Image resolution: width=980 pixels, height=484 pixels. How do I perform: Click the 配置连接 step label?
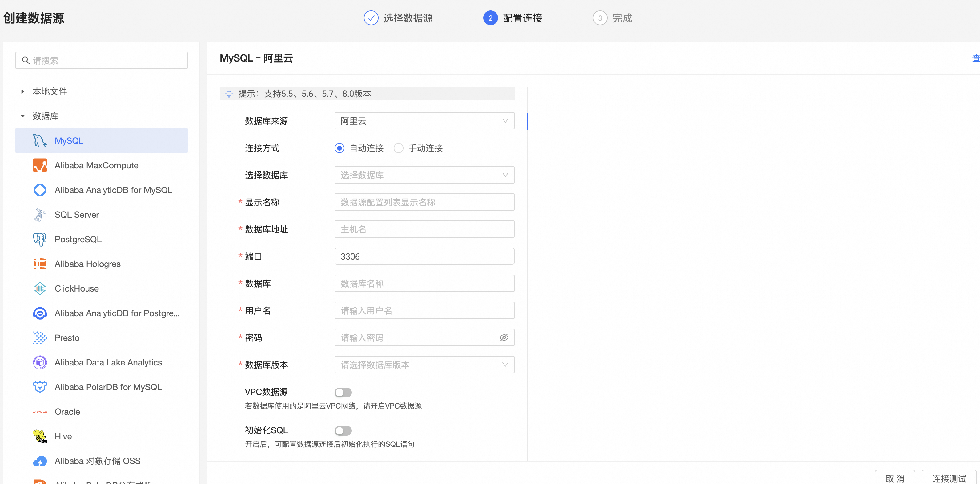(x=522, y=18)
